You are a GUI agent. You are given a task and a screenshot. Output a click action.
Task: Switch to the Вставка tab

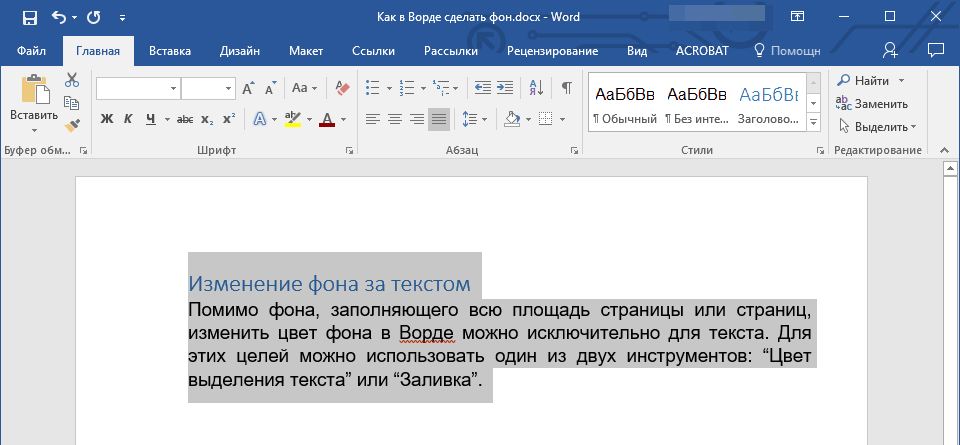point(170,50)
